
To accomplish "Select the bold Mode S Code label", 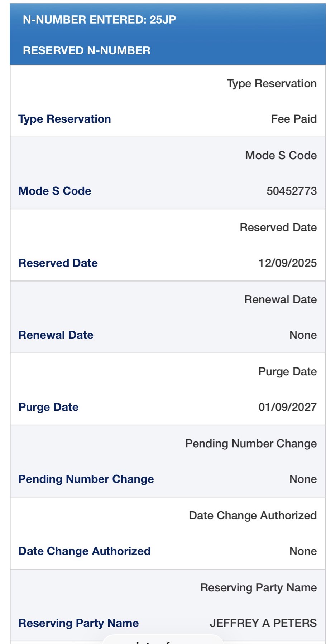I will [55, 191].
